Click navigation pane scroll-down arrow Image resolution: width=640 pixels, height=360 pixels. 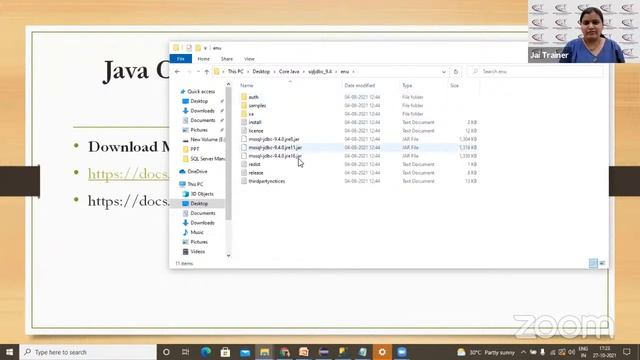(229, 256)
